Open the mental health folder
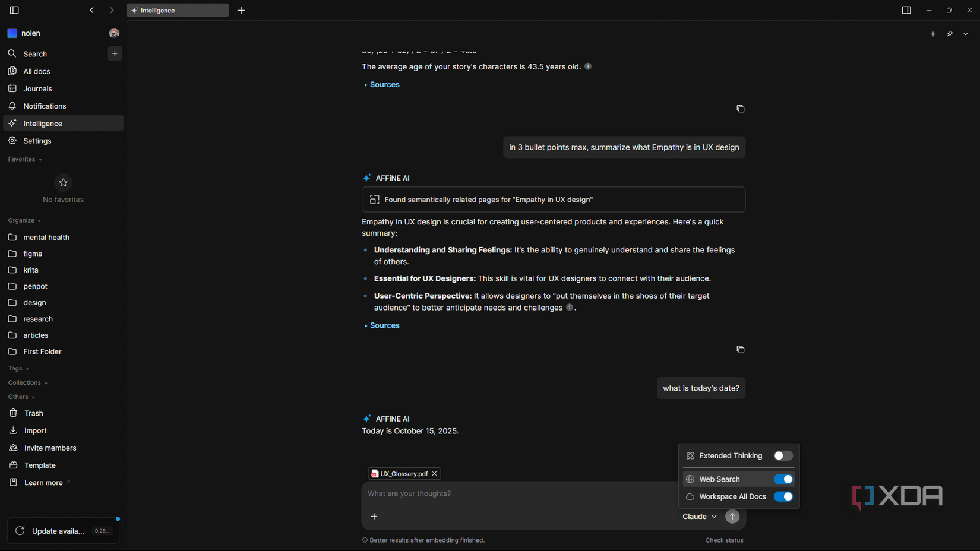Viewport: 980px width, 551px height. click(63, 237)
